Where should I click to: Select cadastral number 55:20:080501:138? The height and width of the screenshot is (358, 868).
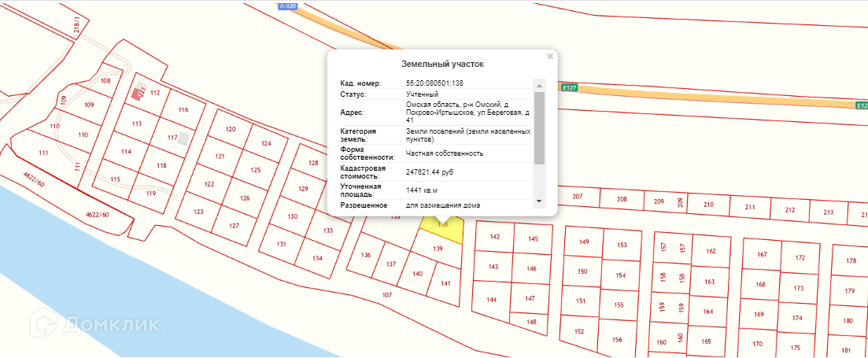(434, 83)
